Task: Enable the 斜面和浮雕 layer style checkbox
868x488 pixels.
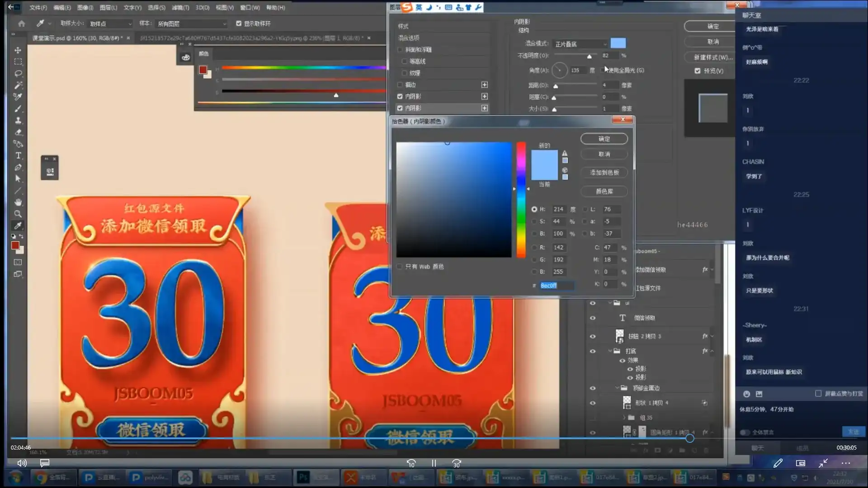Action: pyautogui.click(x=400, y=50)
